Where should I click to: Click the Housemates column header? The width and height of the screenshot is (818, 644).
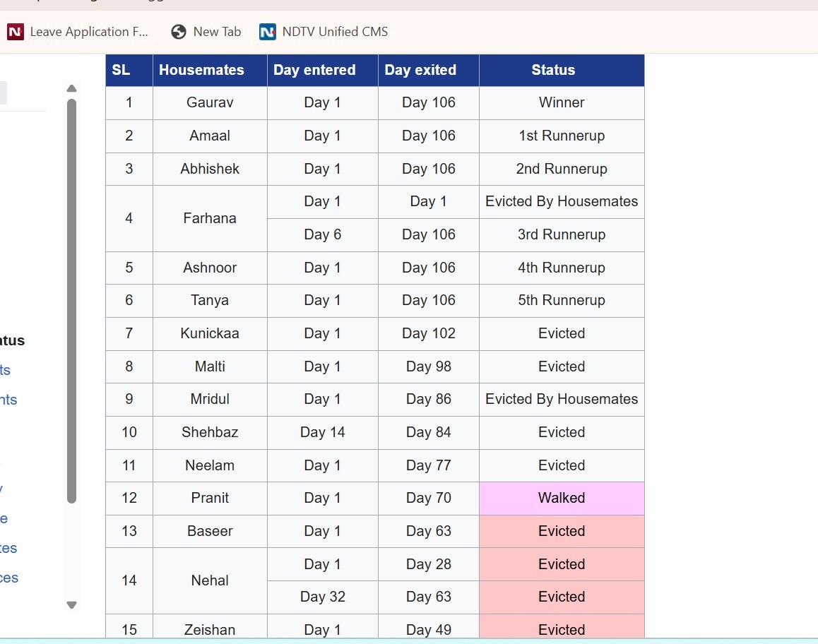tap(201, 70)
